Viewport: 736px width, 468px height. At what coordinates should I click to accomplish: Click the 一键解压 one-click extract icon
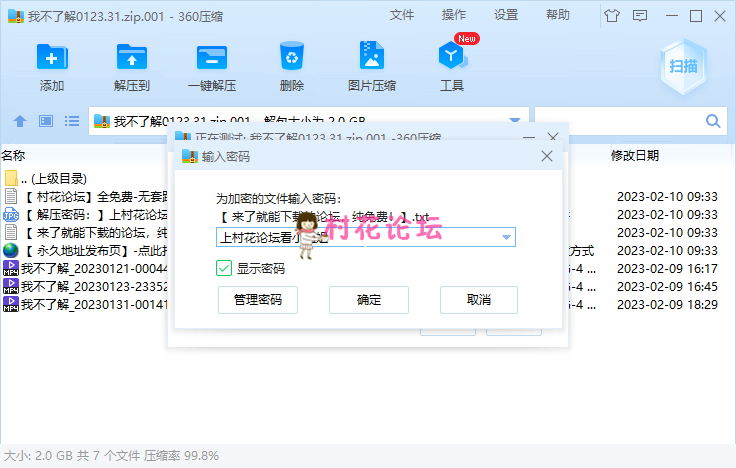coord(212,58)
